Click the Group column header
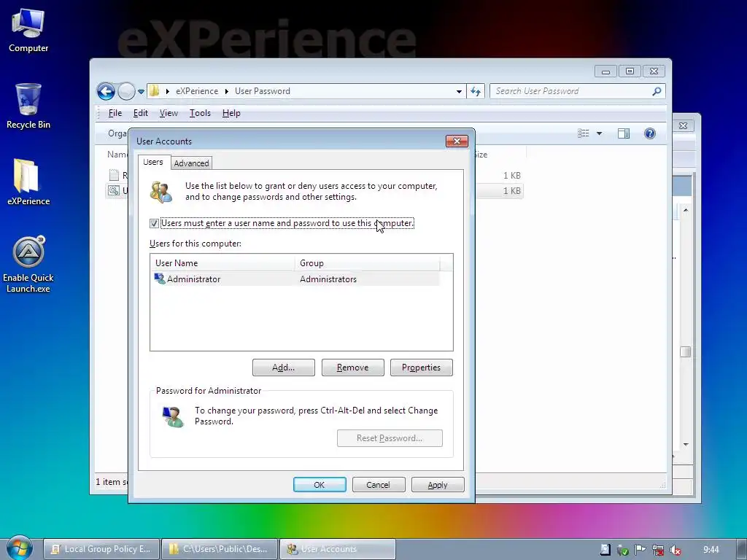The height and width of the screenshot is (560, 747). (x=368, y=262)
